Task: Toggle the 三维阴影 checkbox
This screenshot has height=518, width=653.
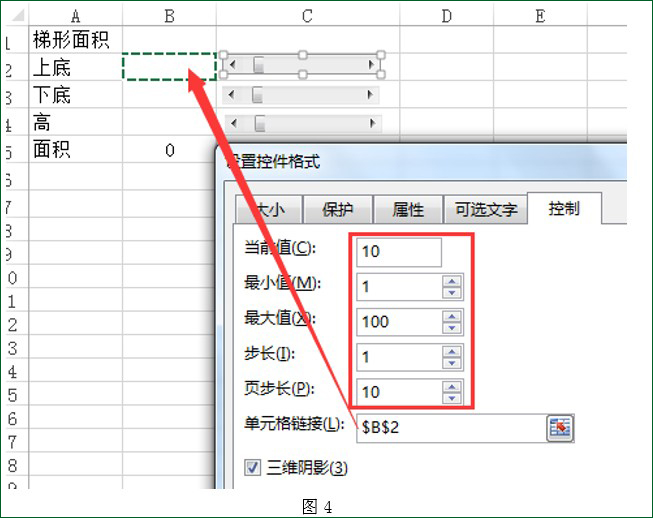Action: click(x=253, y=468)
